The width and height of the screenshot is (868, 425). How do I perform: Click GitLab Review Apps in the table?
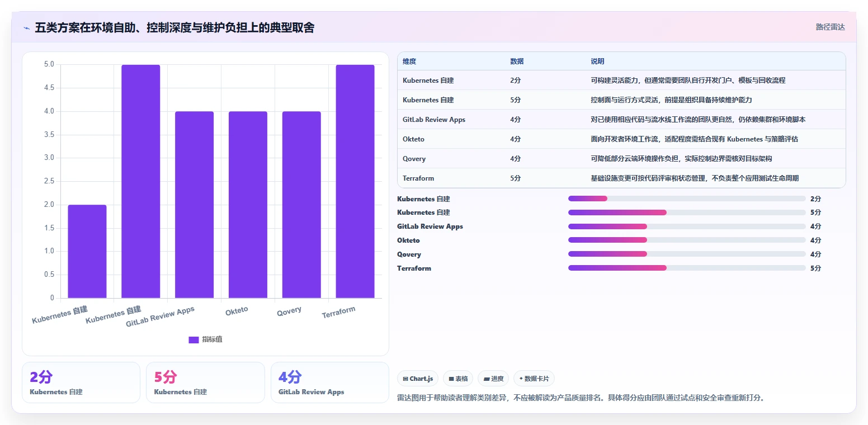(434, 120)
